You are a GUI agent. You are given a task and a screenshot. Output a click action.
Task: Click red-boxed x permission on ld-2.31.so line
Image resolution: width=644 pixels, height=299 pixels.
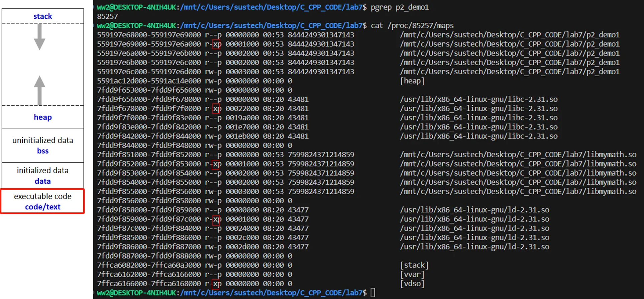pyautogui.click(x=216, y=219)
